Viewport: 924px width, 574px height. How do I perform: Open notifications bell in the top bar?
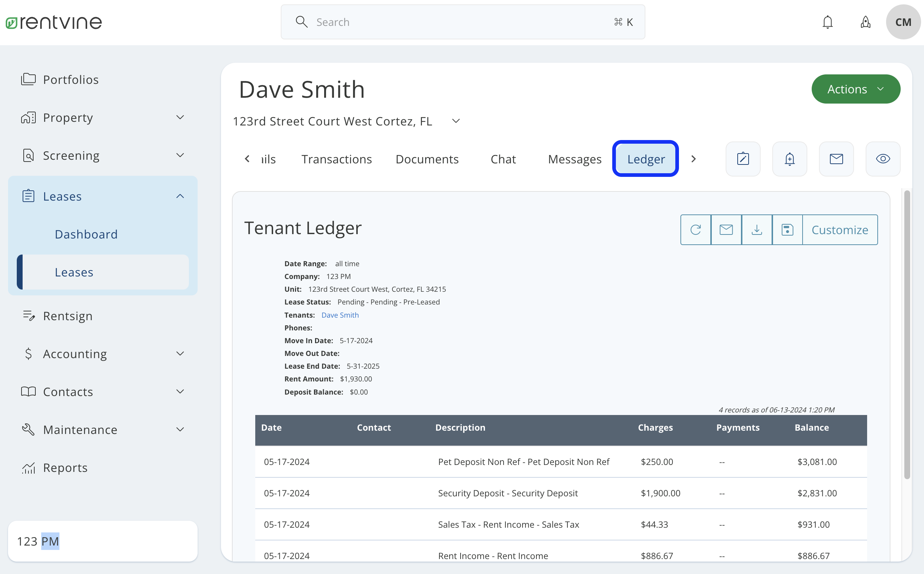tap(828, 22)
